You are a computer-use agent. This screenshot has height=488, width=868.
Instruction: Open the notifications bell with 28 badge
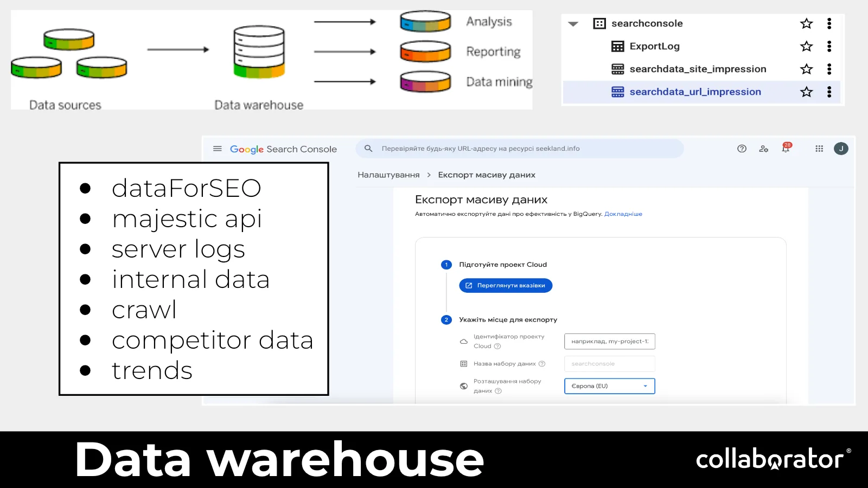[786, 147]
